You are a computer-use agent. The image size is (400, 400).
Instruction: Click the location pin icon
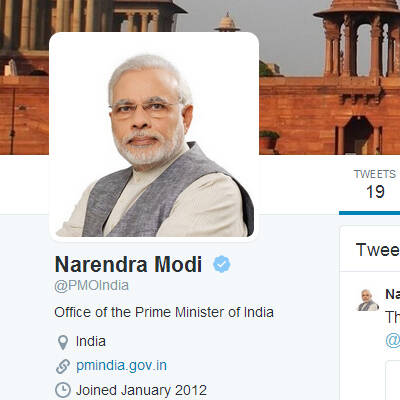click(x=63, y=342)
